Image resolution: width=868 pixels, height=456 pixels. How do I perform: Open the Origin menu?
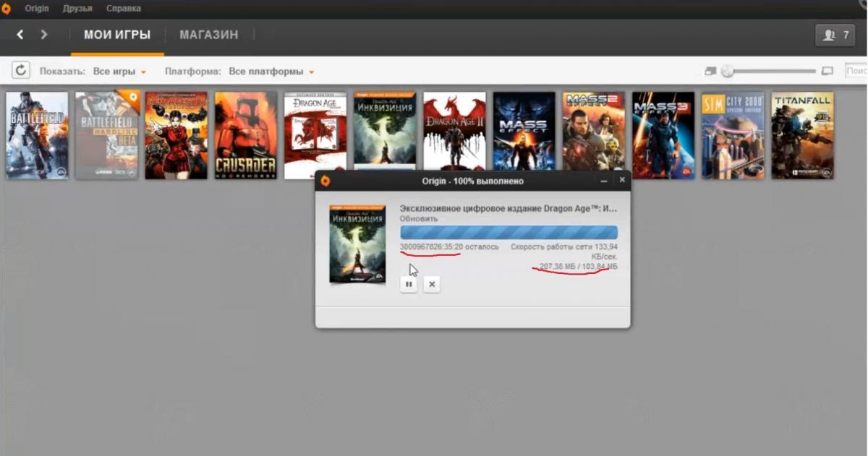click(x=36, y=9)
